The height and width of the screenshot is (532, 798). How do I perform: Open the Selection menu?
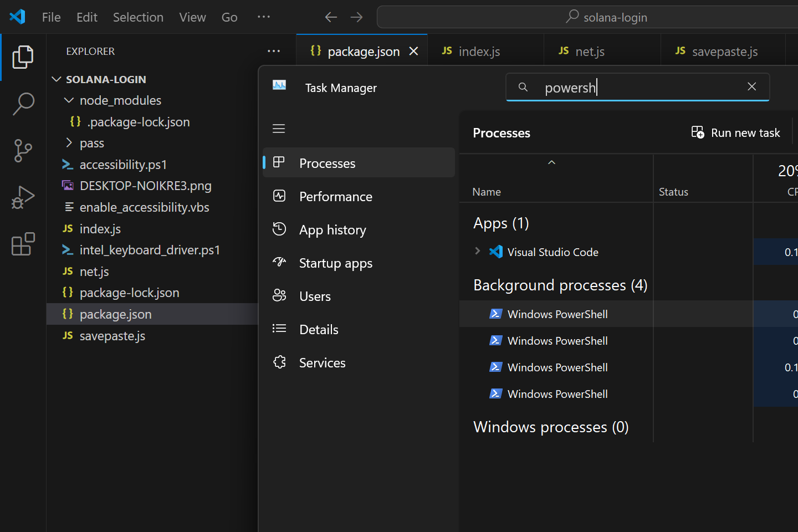138,17
